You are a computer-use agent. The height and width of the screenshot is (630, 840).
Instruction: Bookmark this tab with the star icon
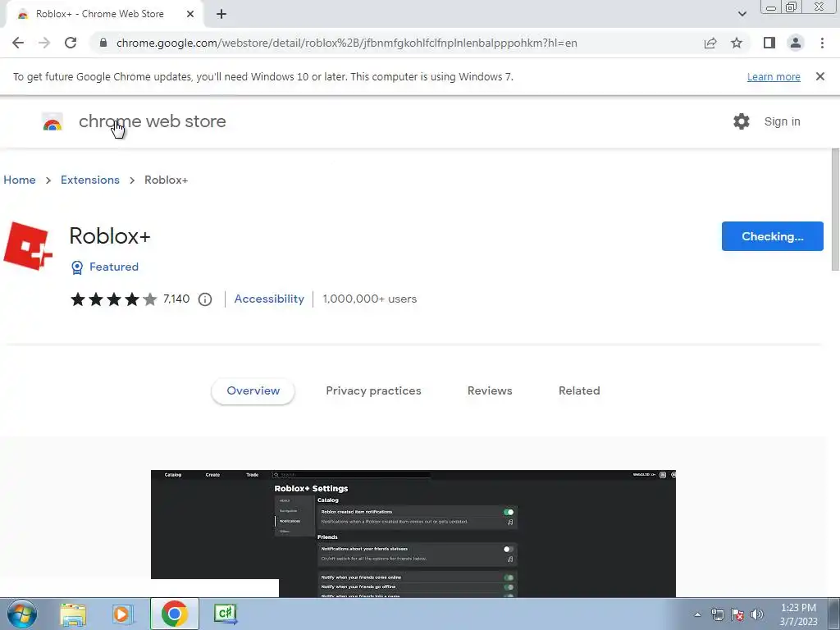click(737, 43)
